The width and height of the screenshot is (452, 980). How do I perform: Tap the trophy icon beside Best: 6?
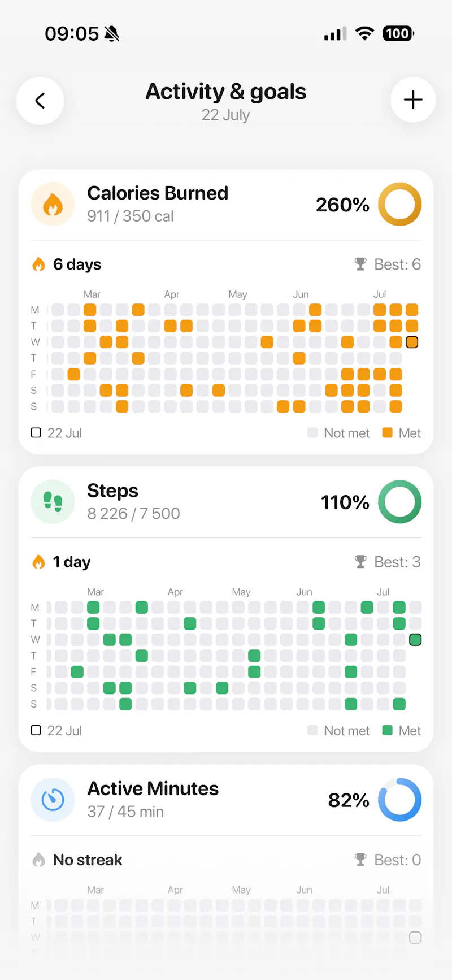360,264
